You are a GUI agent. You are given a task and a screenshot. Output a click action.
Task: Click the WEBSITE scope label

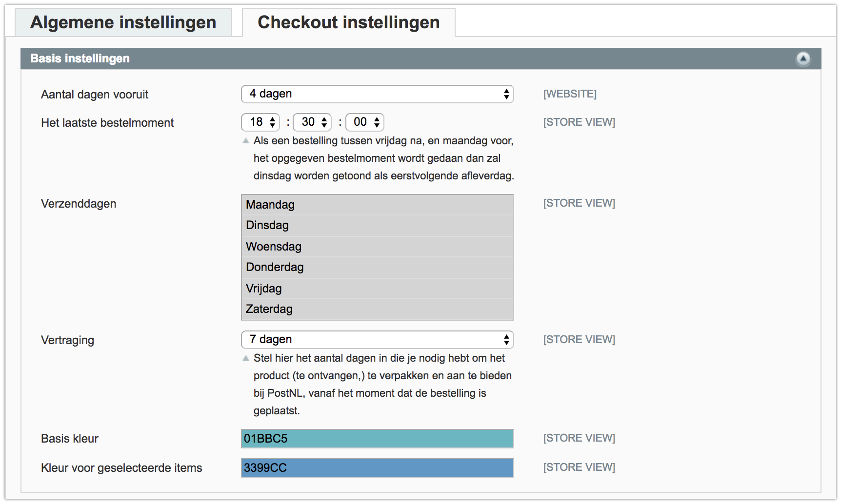(x=570, y=94)
